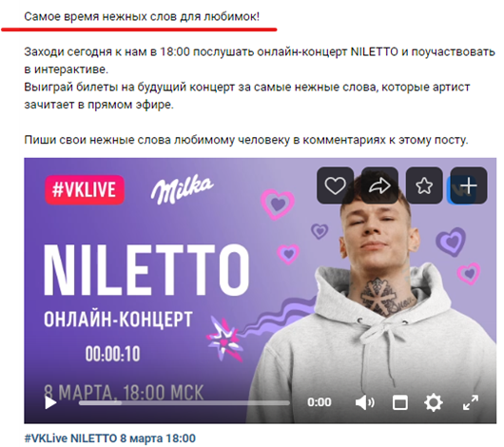Like the video with the heart icon
This screenshot has height=447, width=504.
coord(336,185)
